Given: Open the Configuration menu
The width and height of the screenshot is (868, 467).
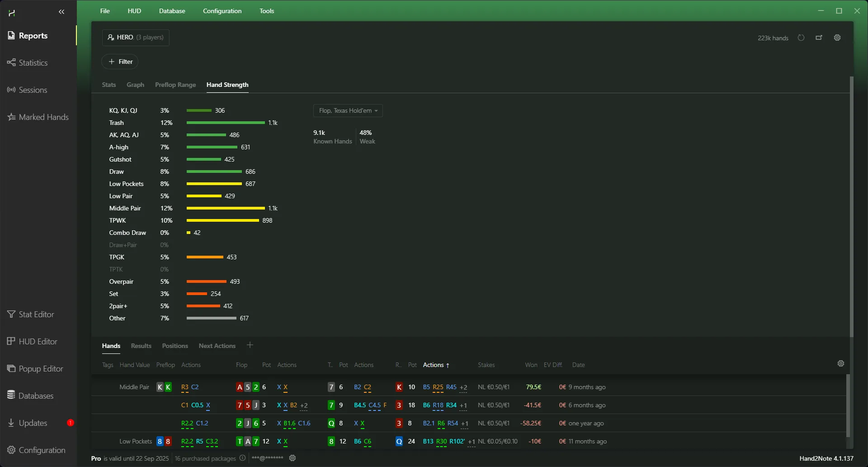Looking at the screenshot, I should tap(222, 11).
